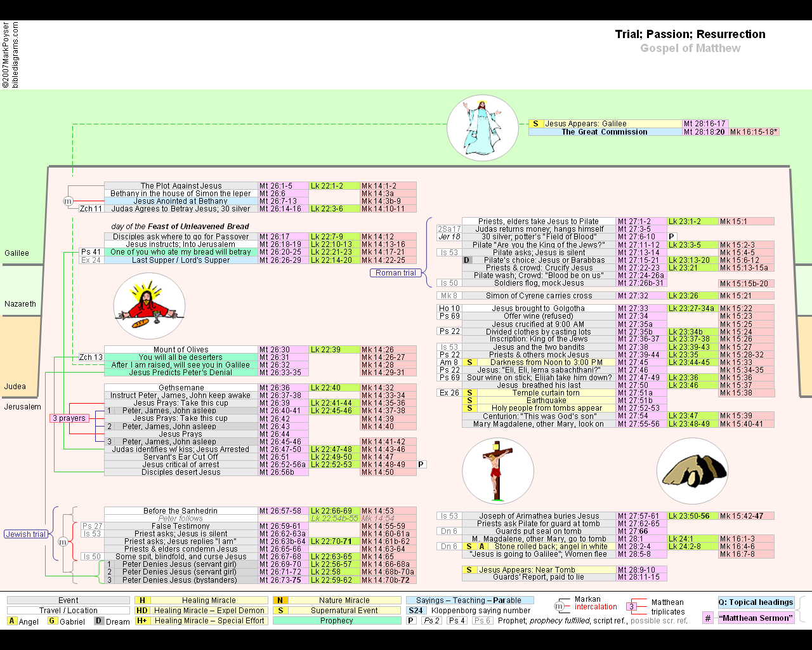The height and width of the screenshot is (650, 812).
Task: Click the 'Mt 26:1-5' reference
Action: point(284,185)
